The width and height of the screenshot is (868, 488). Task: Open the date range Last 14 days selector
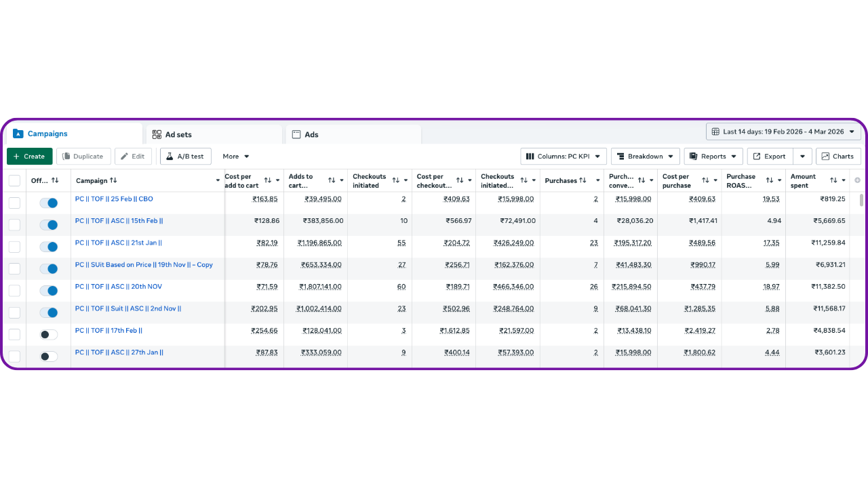[x=783, y=131]
